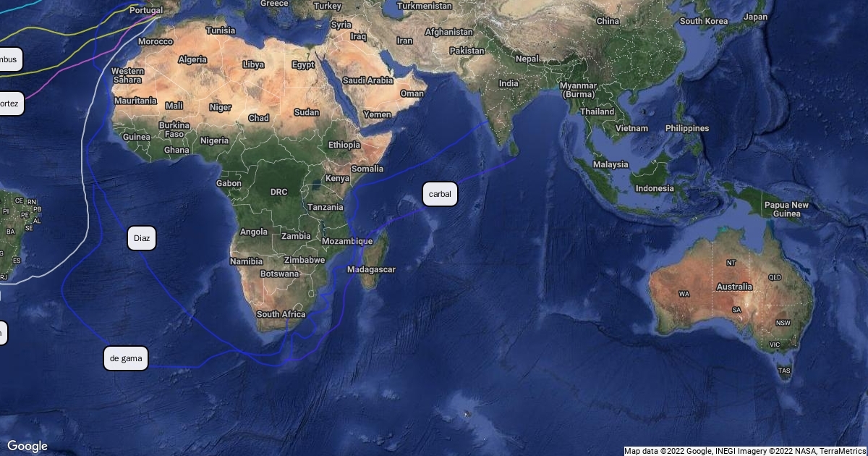Viewport: 868px width, 456px height.
Task: Select the Japan label on map
Action: pos(755,17)
